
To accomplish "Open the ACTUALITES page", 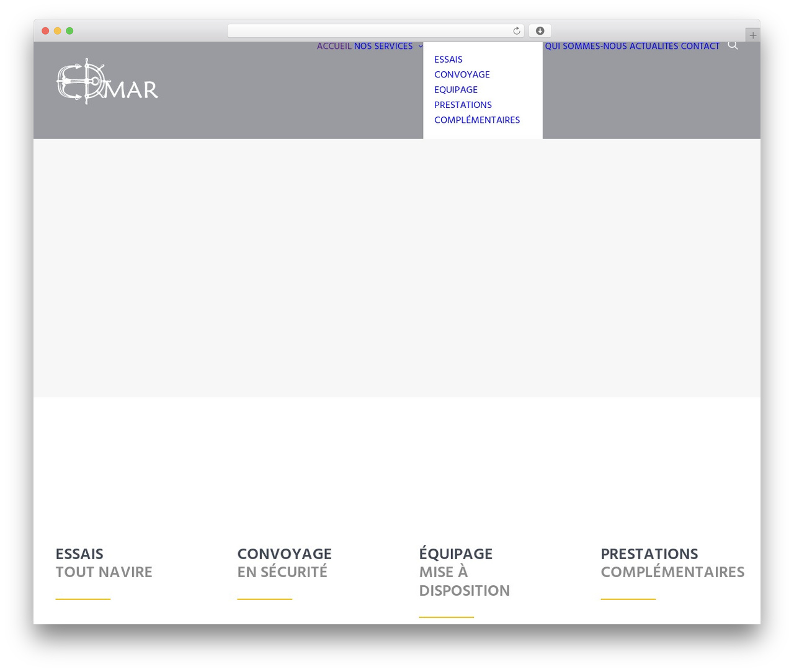I will (x=654, y=46).
